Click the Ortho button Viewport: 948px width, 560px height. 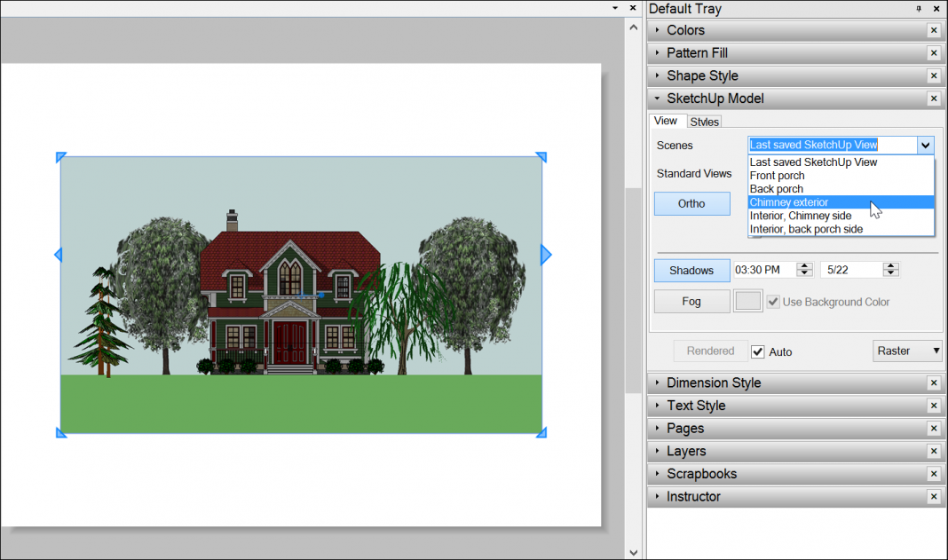click(x=691, y=203)
